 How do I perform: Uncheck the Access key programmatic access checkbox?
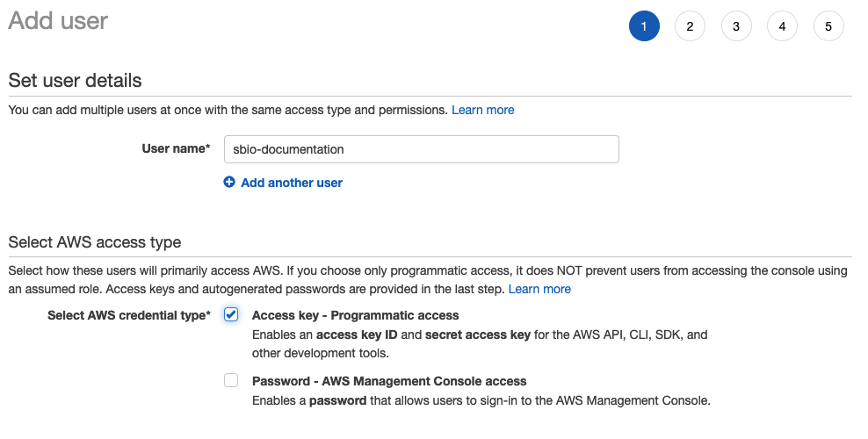pos(231,315)
